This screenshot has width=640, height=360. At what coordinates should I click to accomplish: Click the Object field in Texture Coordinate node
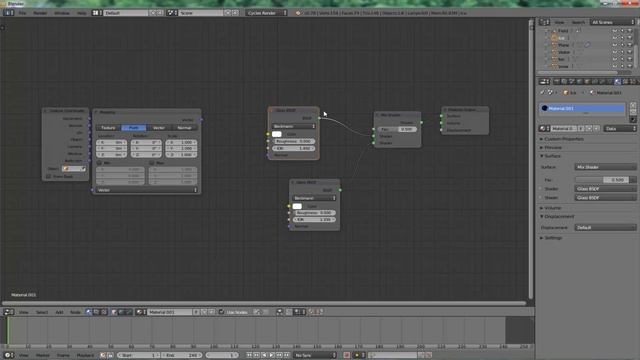pyautogui.click(x=74, y=169)
